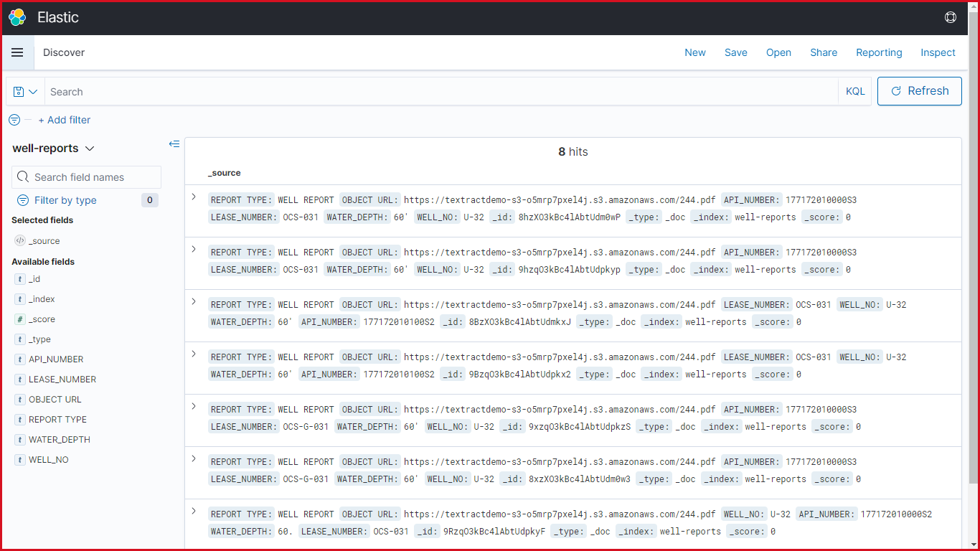Select Reporting from the top menu

coord(879,52)
